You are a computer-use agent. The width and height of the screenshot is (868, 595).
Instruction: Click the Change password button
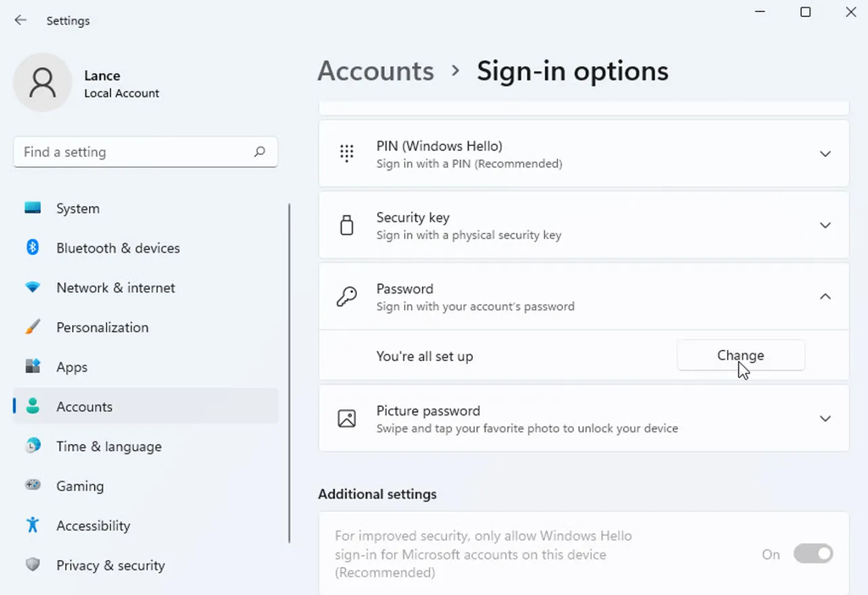tap(741, 355)
